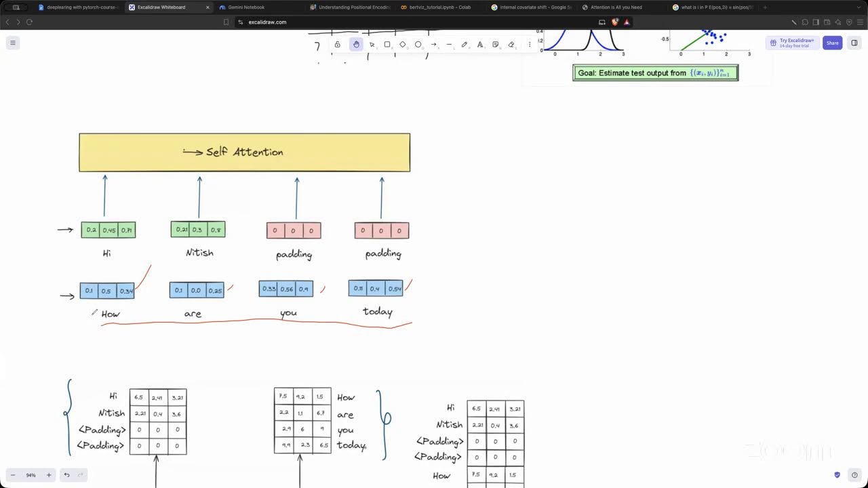Screen dimensions: 868x488
Task: Click the Brave shield icon
Action: (615, 22)
